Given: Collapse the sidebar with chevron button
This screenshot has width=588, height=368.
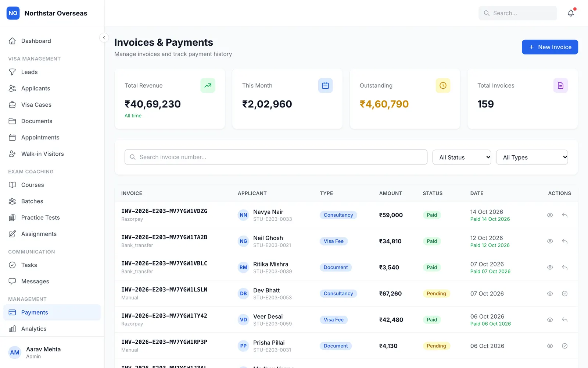Looking at the screenshot, I should (x=104, y=38).
